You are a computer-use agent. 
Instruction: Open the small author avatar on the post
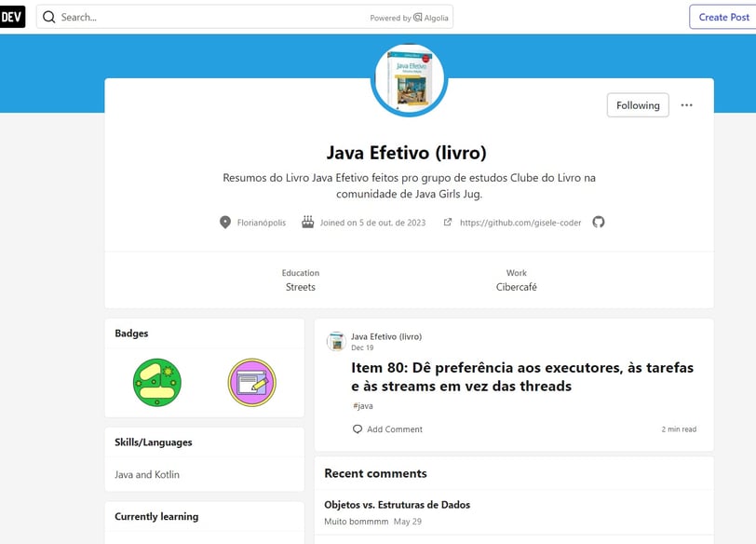tap(336, 342)
